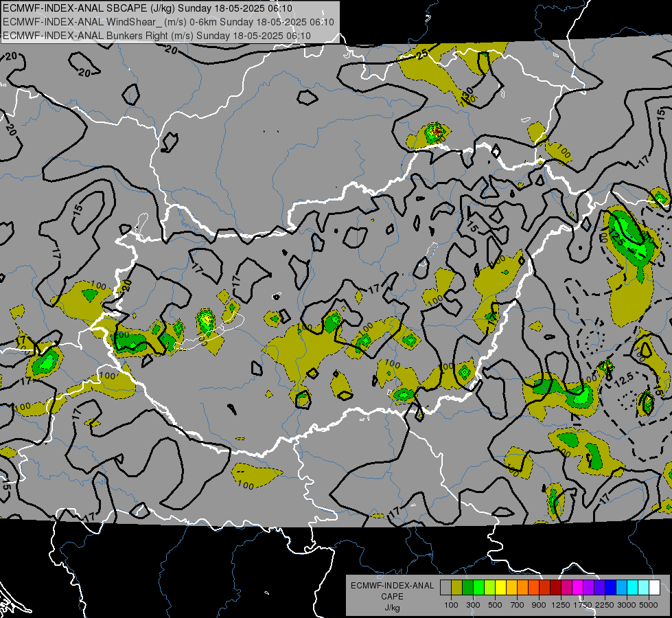Click the 25 contour label on map
This screenshot has width=672, height=618.
pyautogui.click(x=421, y=54)
